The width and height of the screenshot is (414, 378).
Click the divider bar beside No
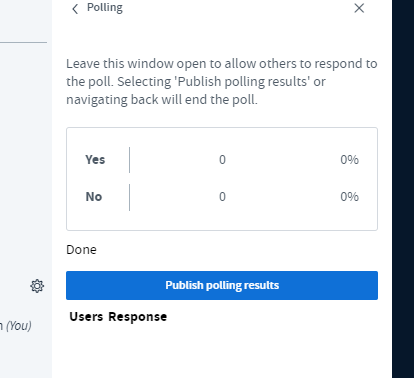click(129, 197)
